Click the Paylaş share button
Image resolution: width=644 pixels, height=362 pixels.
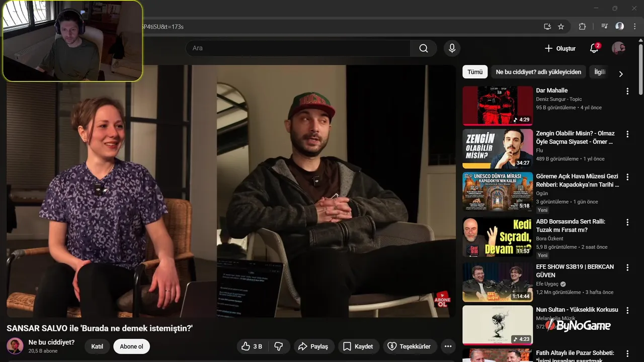313,346
